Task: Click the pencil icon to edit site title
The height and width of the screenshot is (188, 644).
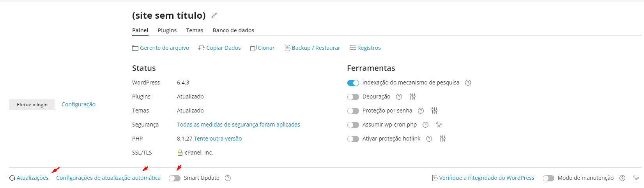Action: click(214, 16)
